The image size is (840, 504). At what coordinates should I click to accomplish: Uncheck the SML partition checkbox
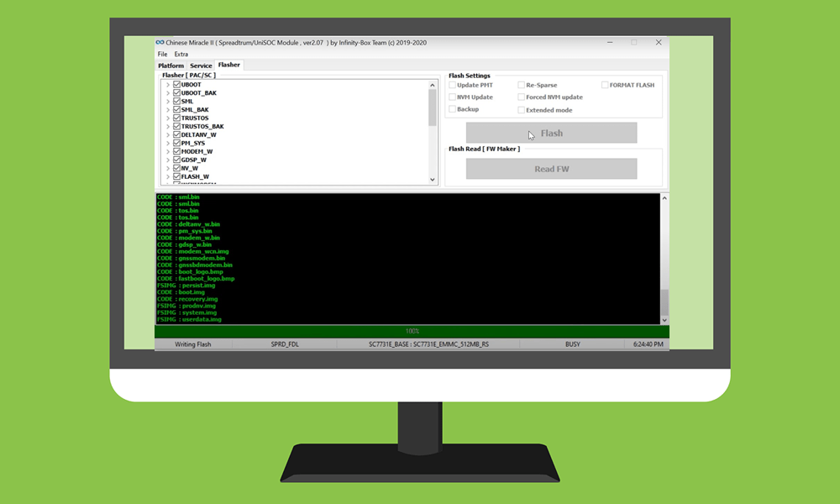pos(176,102)
